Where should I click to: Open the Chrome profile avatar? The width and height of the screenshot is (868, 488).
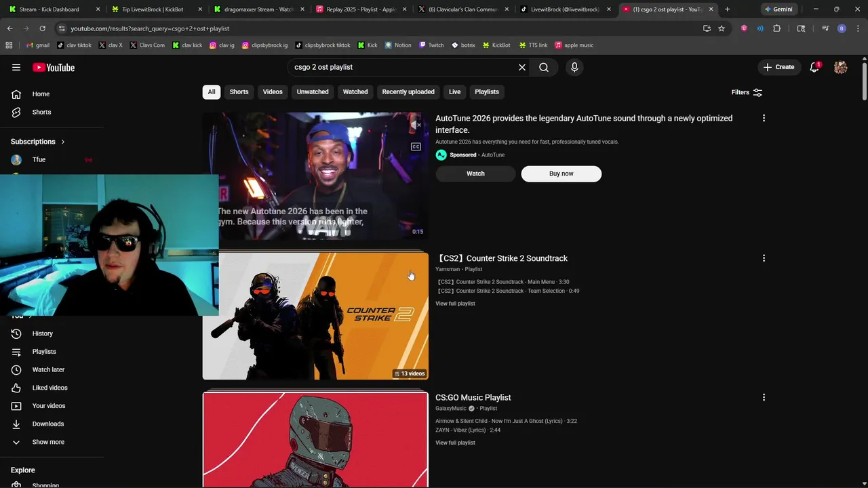[842, 28]
